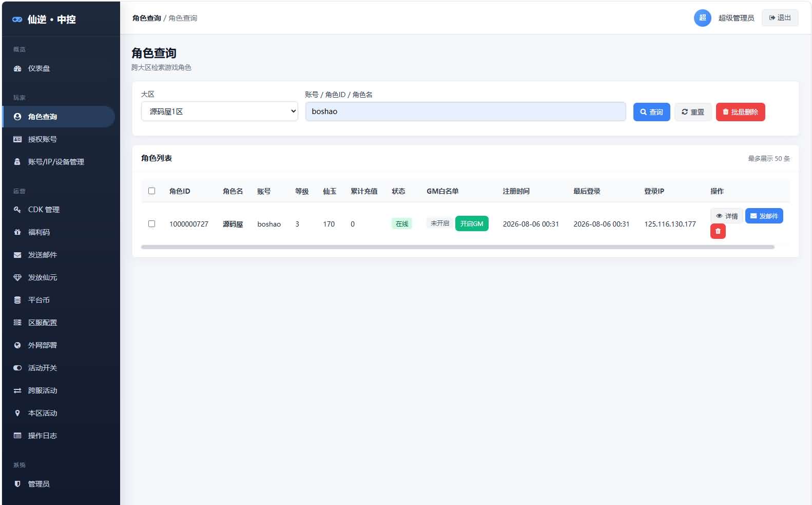Click the 本区活动 map pin icon
812x505 pixels.
pyautogui.click(x=17, y=413)
